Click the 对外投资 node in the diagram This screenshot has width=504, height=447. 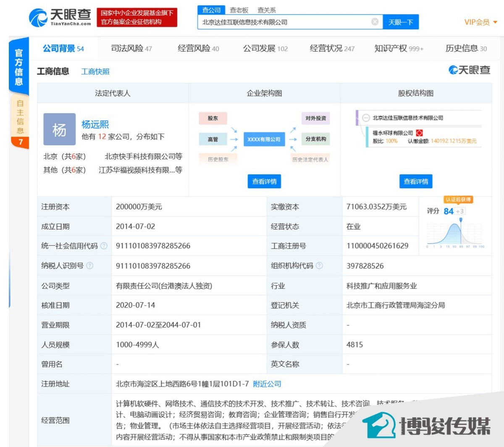click(x=315, y=118)
